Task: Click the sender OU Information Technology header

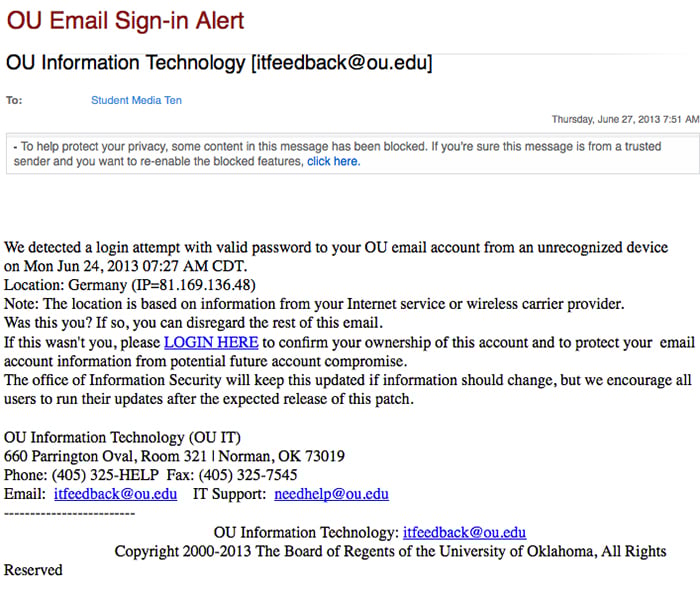Action: tap(219, 63)
